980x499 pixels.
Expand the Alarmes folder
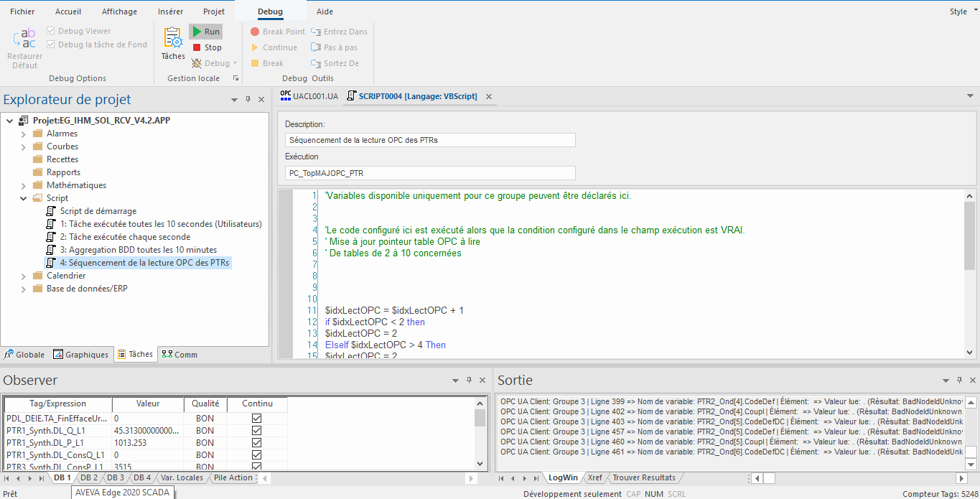click(24, 134)
